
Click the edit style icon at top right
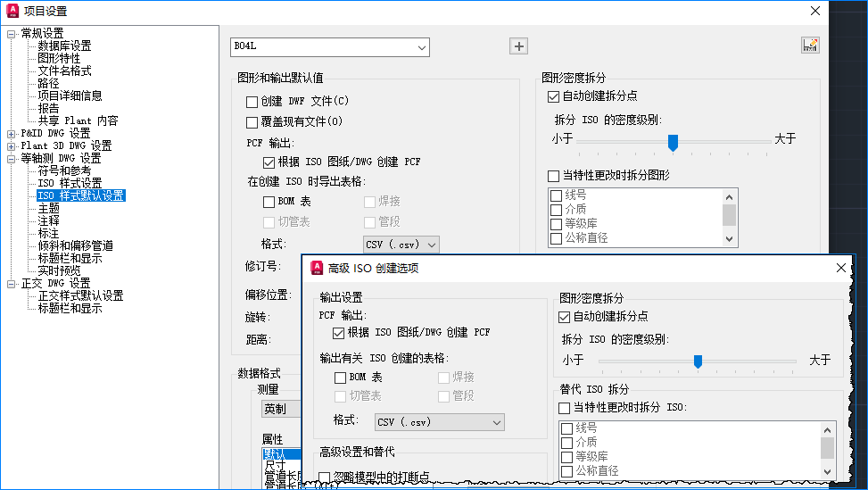coord(810,46)
